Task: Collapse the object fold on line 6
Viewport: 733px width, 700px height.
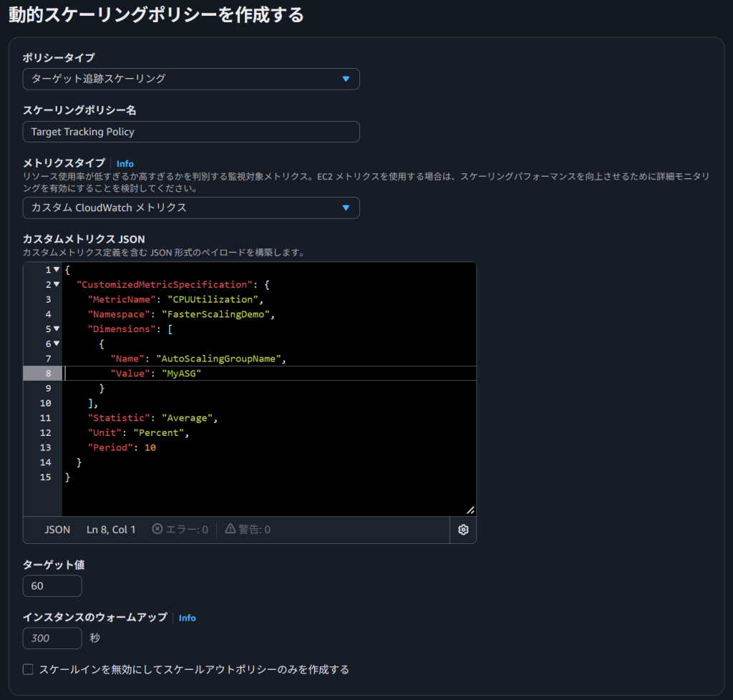Action: [57, 344]
